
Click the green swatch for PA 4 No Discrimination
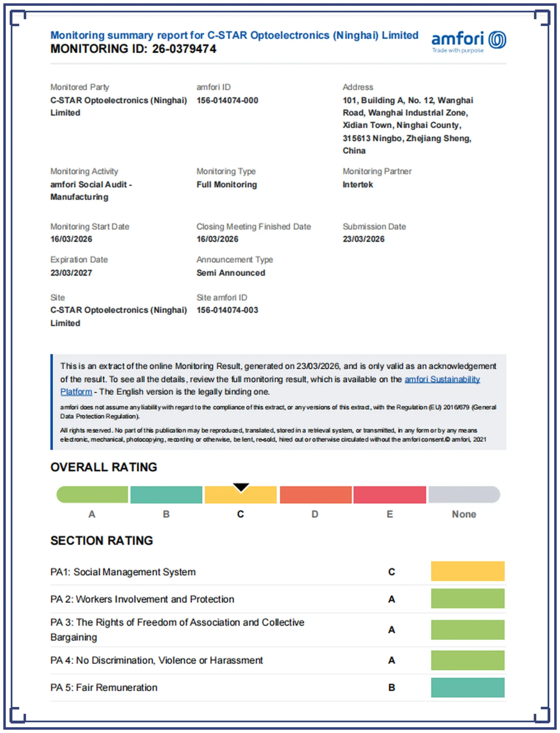pos(468,660)
